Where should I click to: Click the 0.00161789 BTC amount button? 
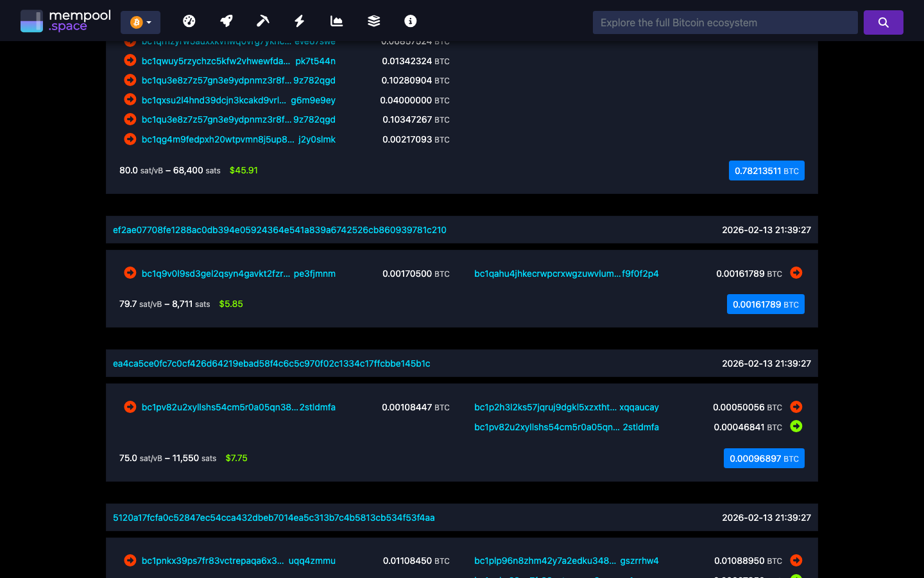pyautogui.click(x=766, y=304)
